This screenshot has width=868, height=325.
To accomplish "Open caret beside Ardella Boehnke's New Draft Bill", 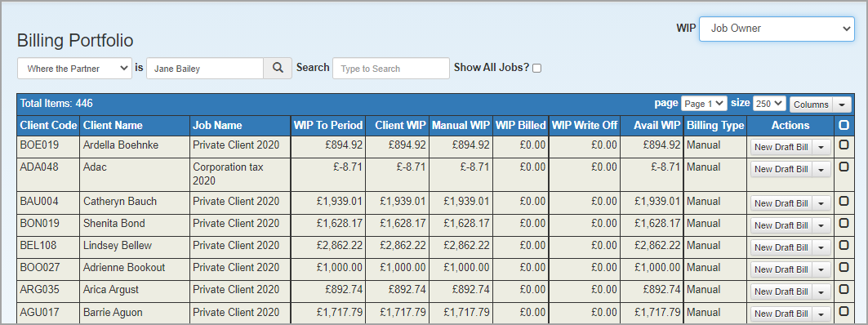I will (821, 147).
